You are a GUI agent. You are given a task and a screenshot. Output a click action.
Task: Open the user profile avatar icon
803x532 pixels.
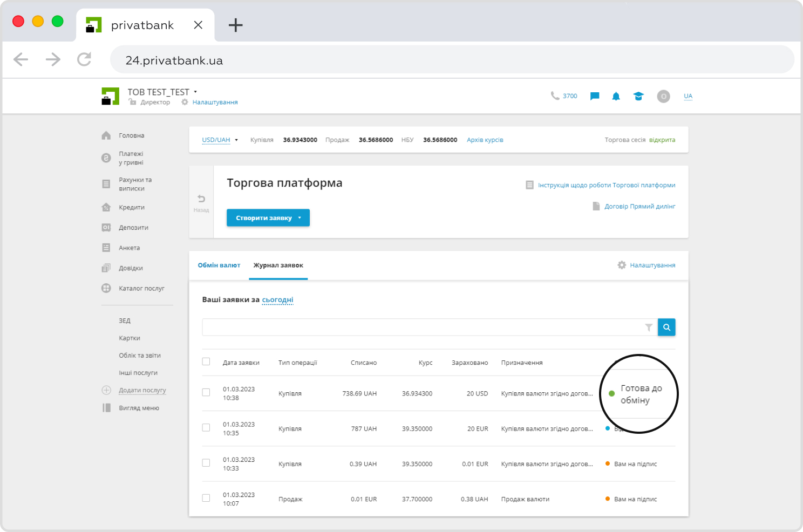pyautogui.click(x=663, y=96)
